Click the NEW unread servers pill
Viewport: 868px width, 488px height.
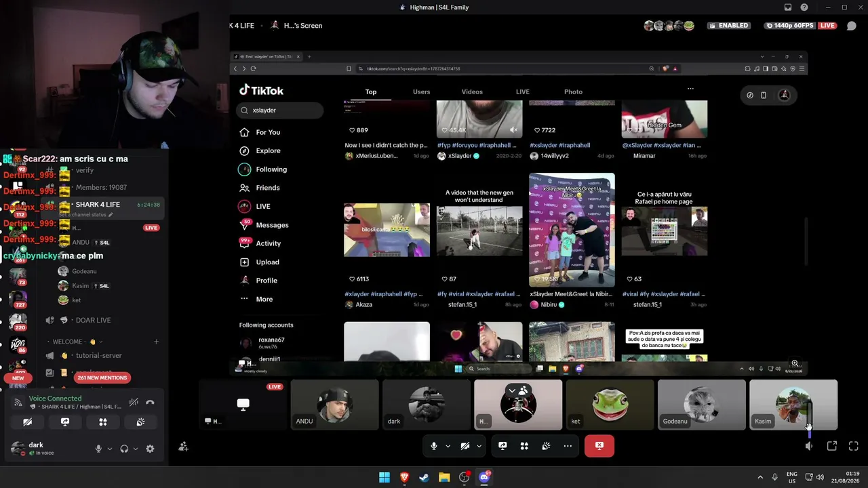pos(18,378)
